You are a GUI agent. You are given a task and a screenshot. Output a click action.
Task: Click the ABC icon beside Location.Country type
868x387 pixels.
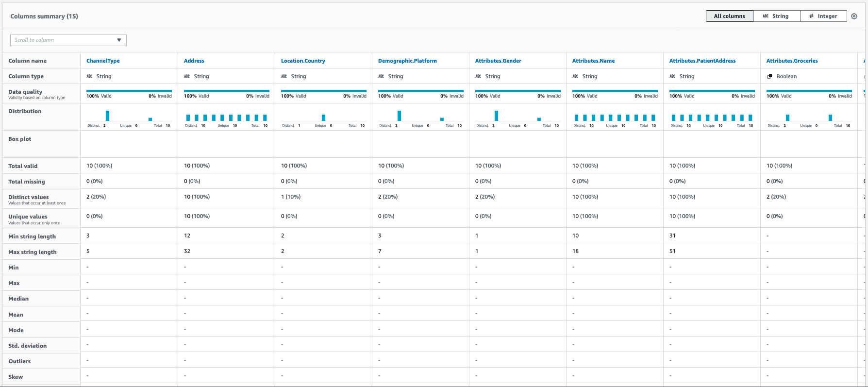click(x=284, y=76)
